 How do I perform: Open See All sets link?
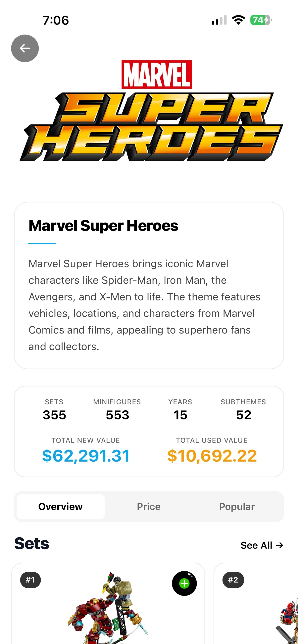click(x=262, y=545)
